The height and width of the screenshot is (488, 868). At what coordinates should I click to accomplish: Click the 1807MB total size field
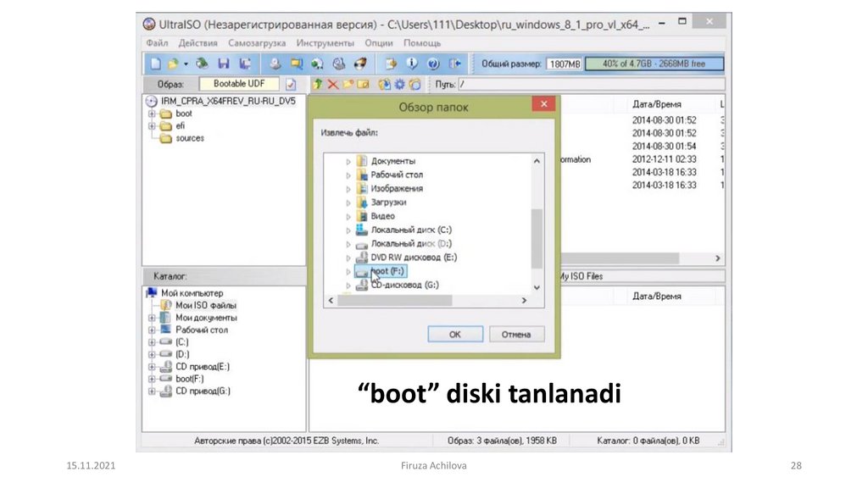(565, 64)
